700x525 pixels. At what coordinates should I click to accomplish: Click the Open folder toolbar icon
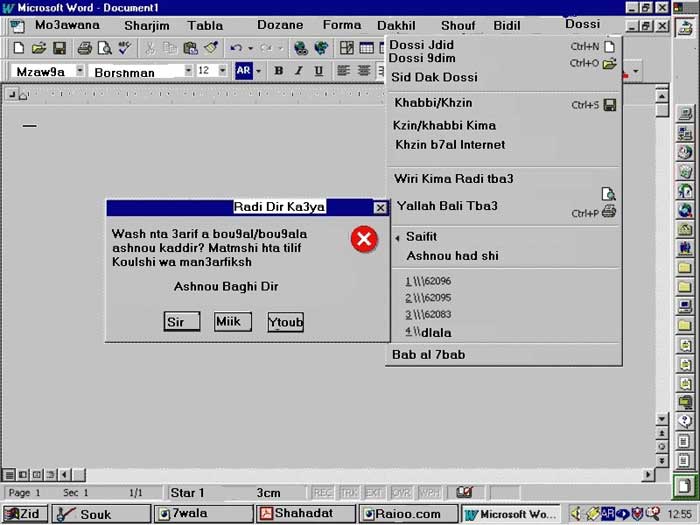[39, 47]
